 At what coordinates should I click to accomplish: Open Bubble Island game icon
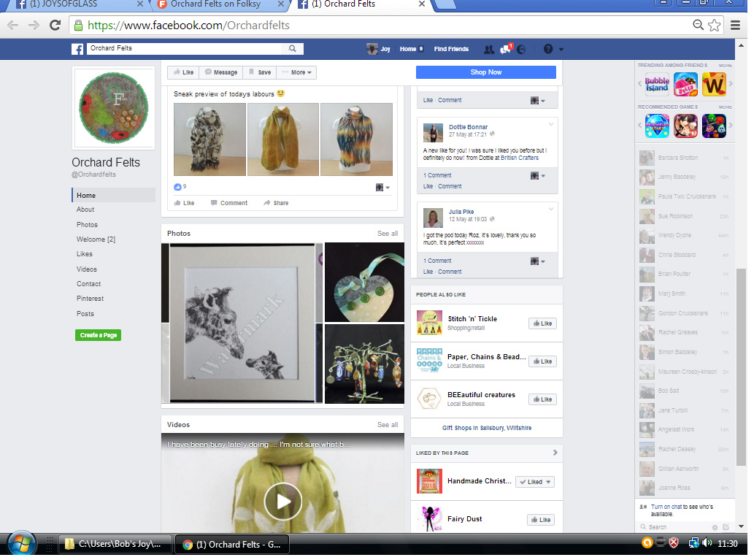[657, 84]
